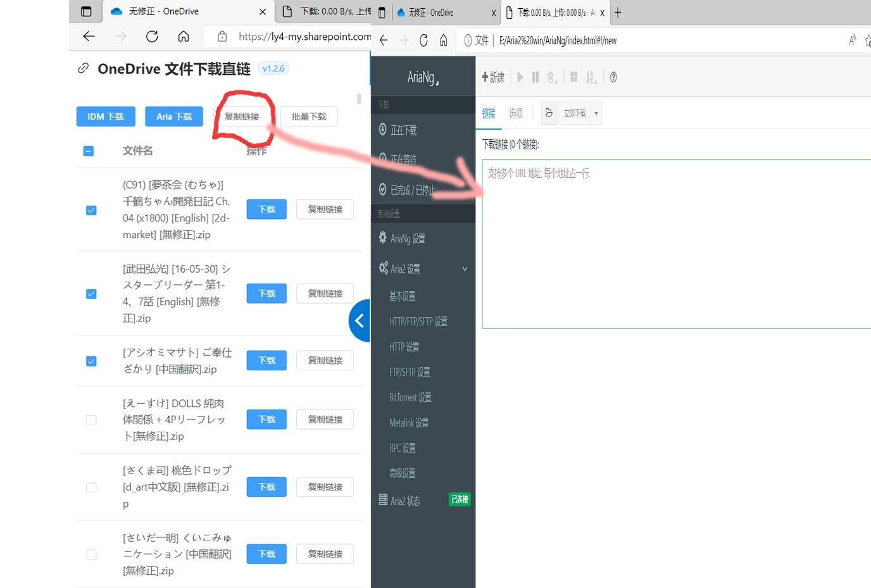Image resolution: width=871 pixels, height=588 pixels.
Task: Click the pause tasks icon in AriaNg toolbar
Action: pyautogui.click(x=536, y=77)
